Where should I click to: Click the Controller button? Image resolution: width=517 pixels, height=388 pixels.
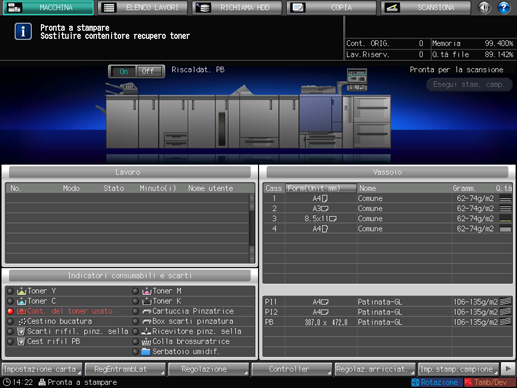(292, 369)
